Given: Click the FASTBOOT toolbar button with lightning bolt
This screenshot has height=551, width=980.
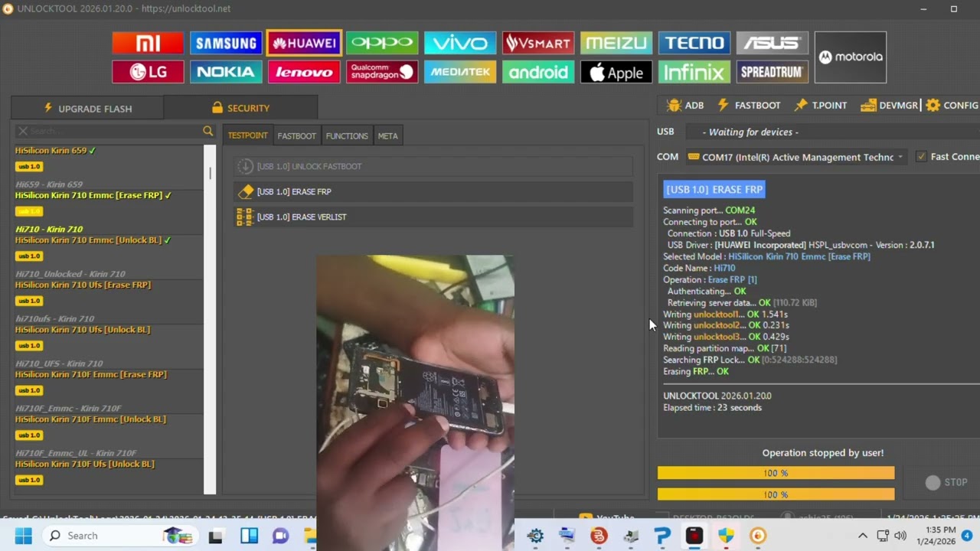Looking at the screenshot, I should click(749, 106).
